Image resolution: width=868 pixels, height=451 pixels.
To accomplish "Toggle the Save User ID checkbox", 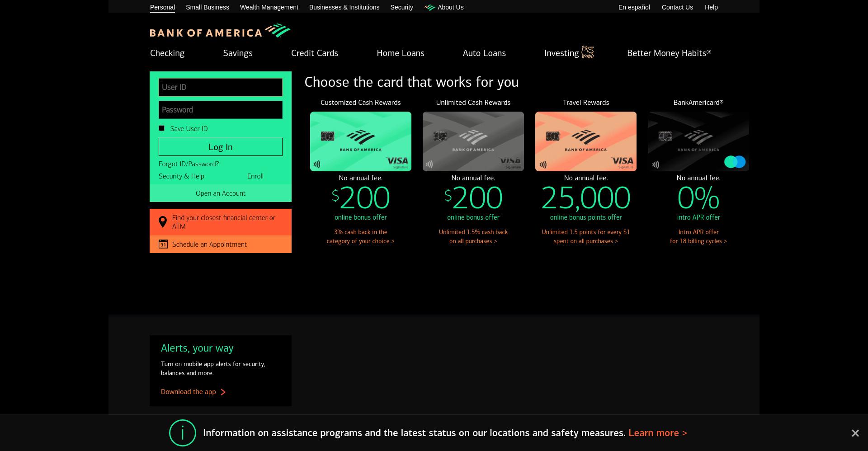I will click(161, 128).
